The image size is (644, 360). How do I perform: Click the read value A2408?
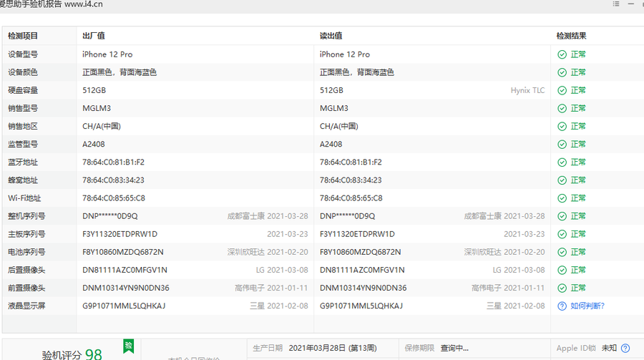pyautogui.click(x=331, y=145)
